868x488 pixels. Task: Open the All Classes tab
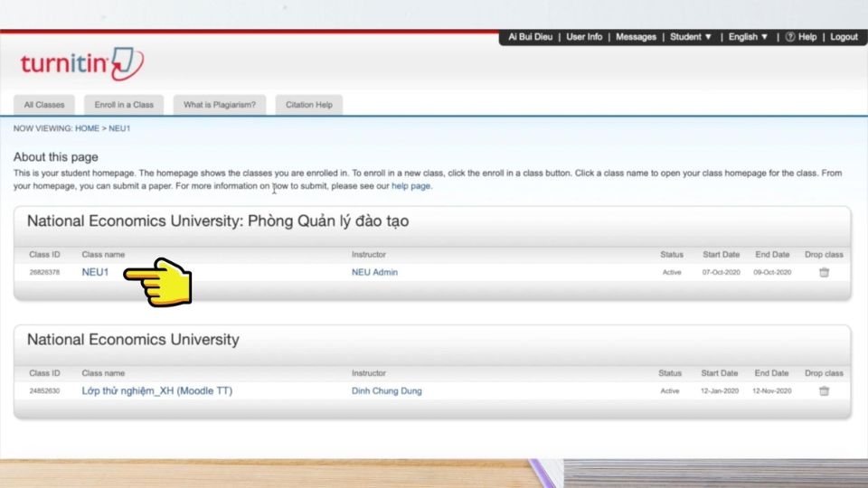(x=44, y=105)
